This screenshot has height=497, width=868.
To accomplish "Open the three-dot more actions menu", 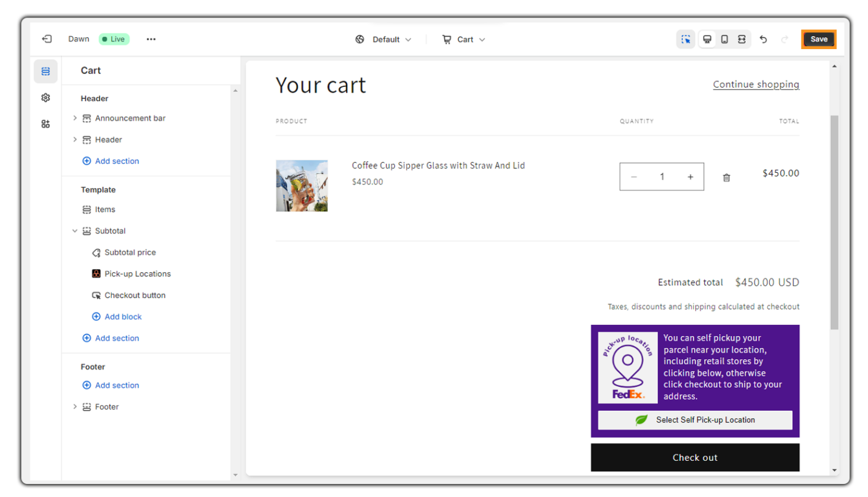I will [x=151, y=39].
